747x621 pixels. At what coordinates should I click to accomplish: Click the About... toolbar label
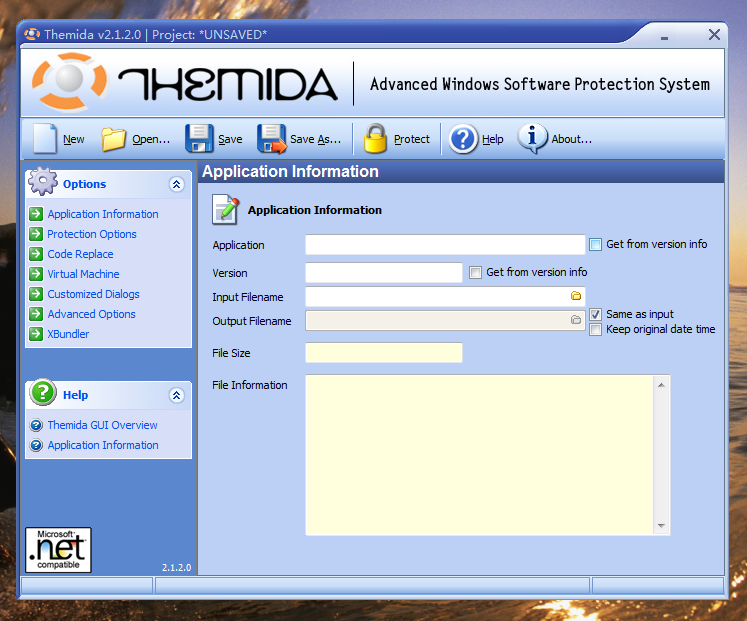pyautogui.click(x=572, y=139)
